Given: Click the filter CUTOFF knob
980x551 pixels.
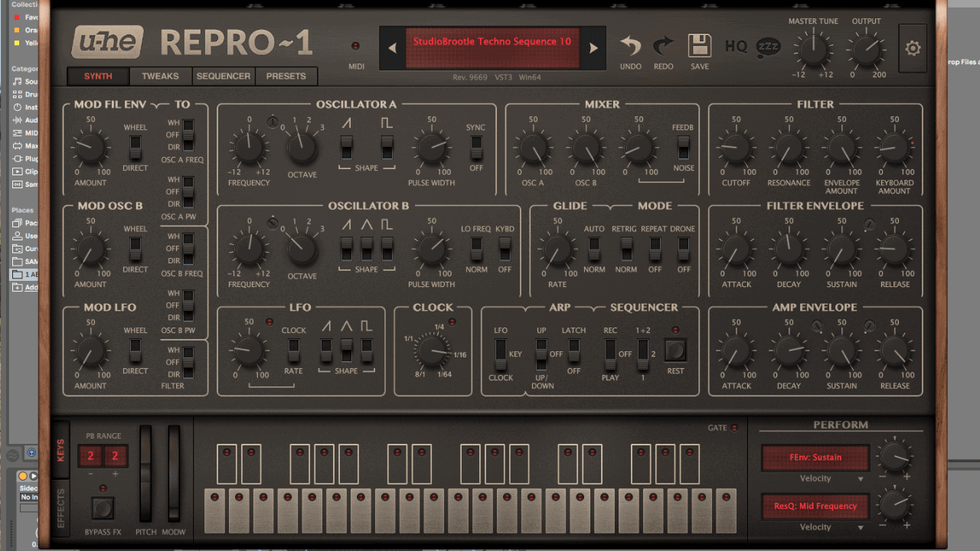Looking at the screenshot, I should coord(736,148).
